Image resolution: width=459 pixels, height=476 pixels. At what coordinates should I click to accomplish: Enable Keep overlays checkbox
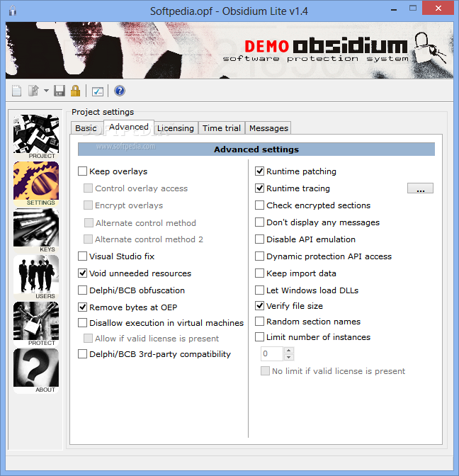(83, 171)
